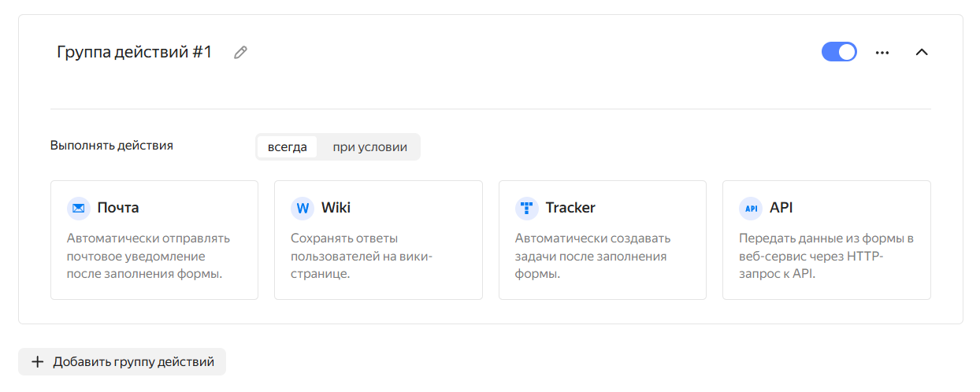Click the mail notification description text
The image size is (980, 392).
[148, 256]
